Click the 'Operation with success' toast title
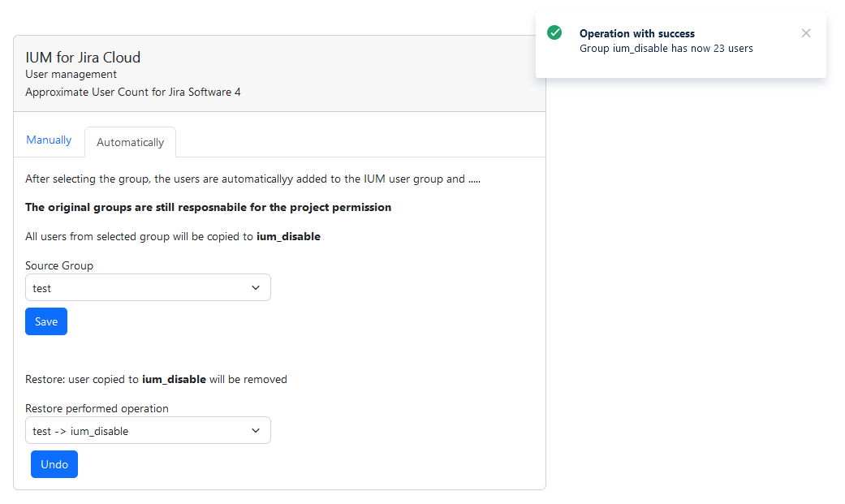 coord(636,34)
